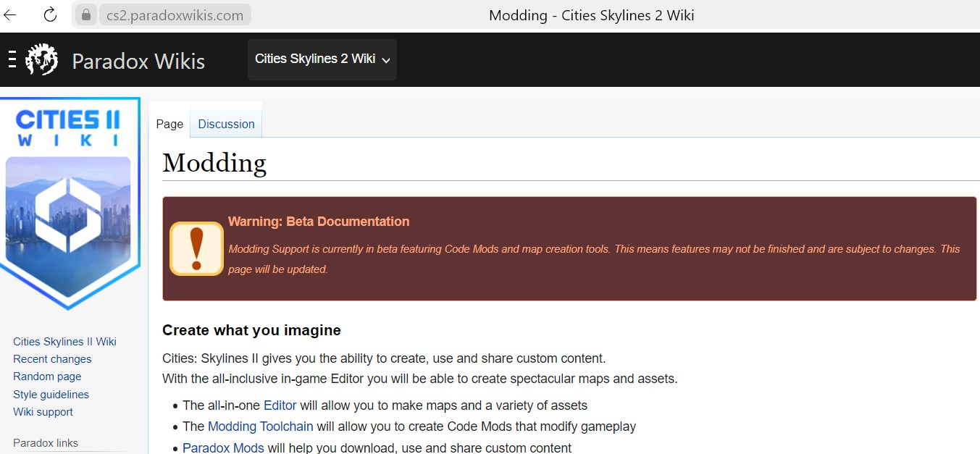Open the Paradox Mods link
This screenshot has height=454, width=980.
223,447
